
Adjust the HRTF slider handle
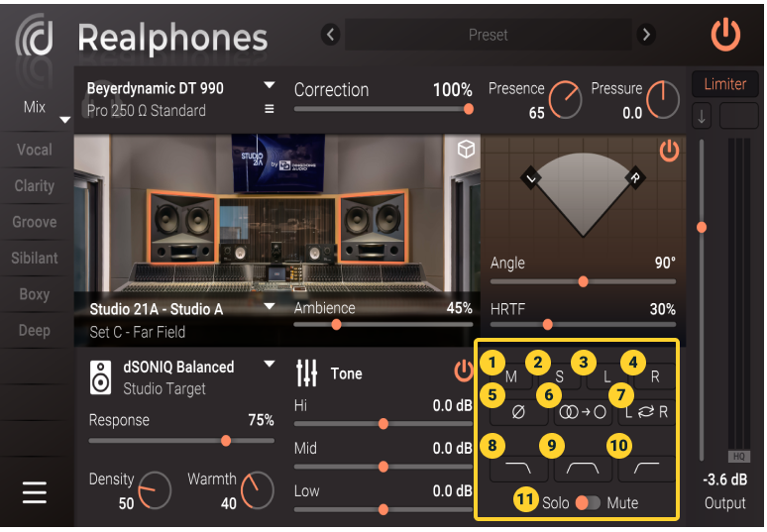tap(547, 324)
